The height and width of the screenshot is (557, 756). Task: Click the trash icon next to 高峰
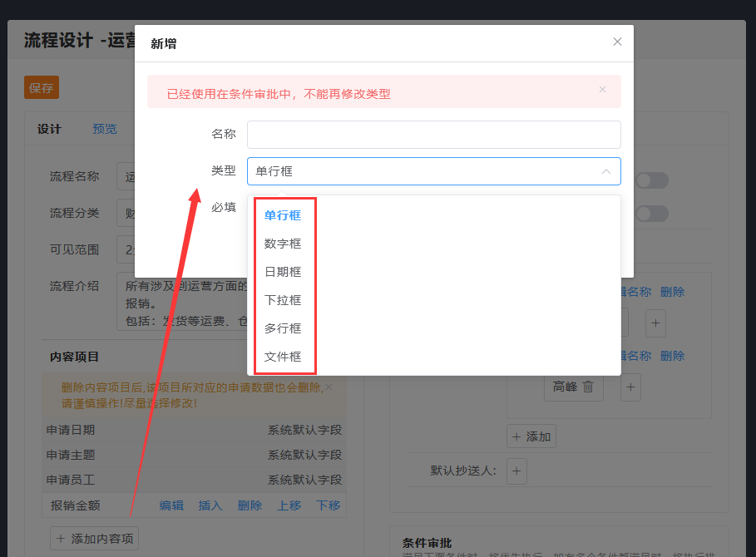point(588,387)
